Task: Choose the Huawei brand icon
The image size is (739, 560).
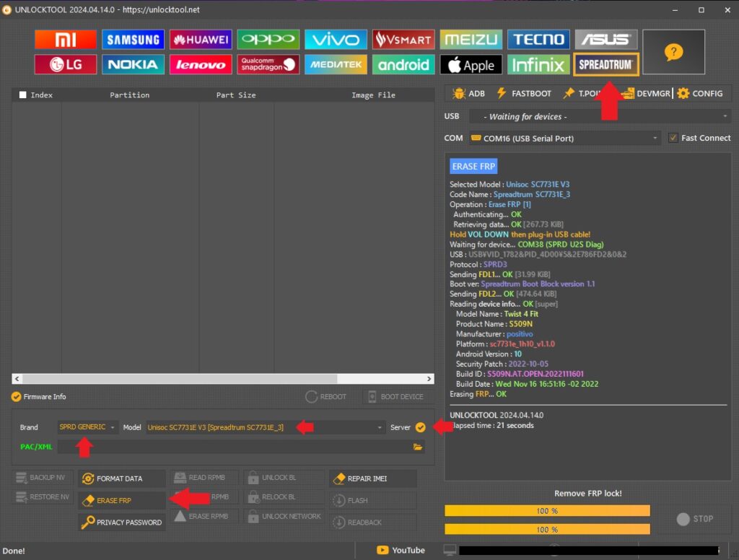Action: click(x=201, y=40)
